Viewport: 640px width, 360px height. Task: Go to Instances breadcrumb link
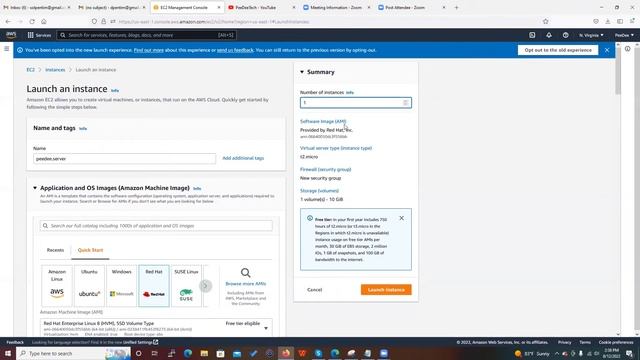click(55, 70)
